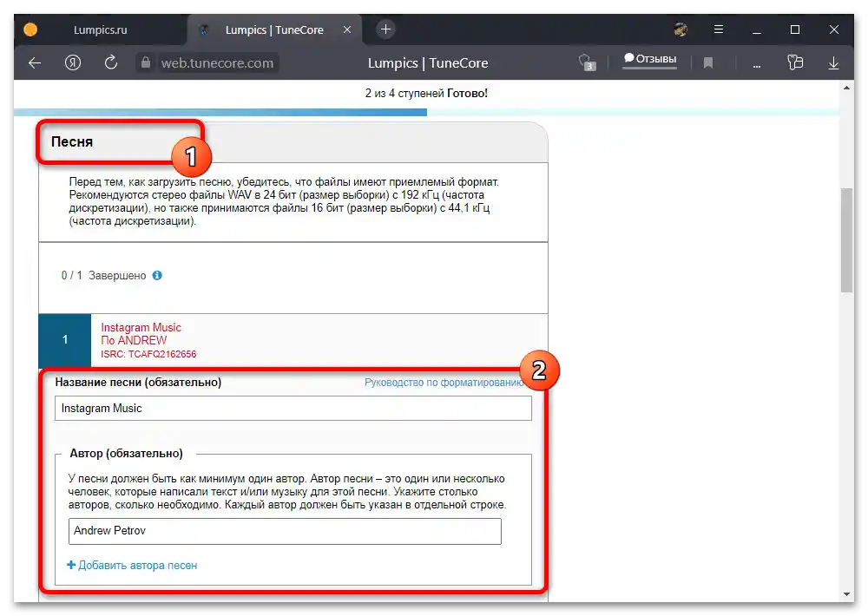Click song title field Instagram Music
The height and width of the screenshot is (616, 868).
[293, 408]
